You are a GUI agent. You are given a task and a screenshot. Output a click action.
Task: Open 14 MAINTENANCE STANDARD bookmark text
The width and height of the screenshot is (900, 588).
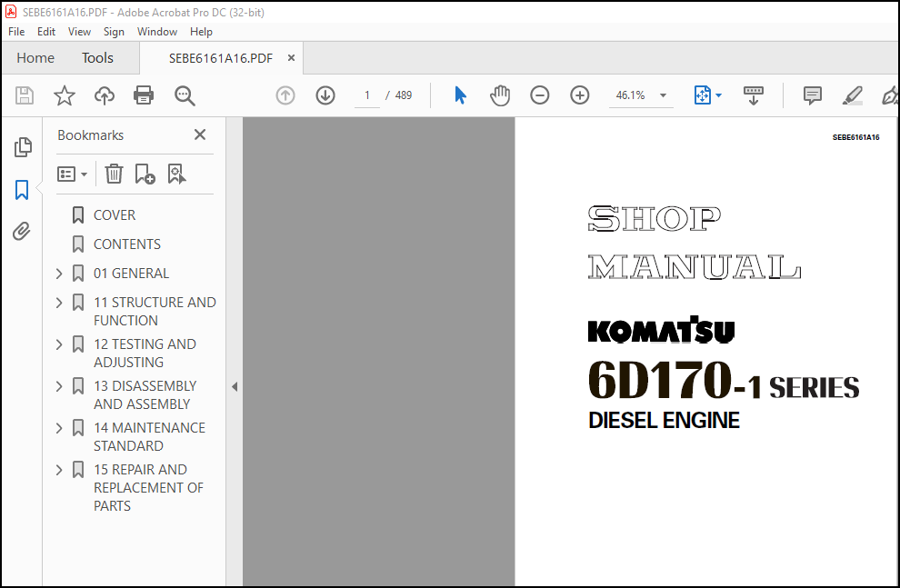149,437
